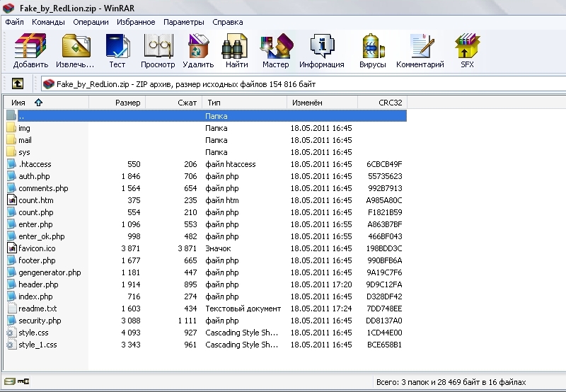The image size is (566, 392).
Task: Click the size value 4 093
Action: tap(131, 333)
